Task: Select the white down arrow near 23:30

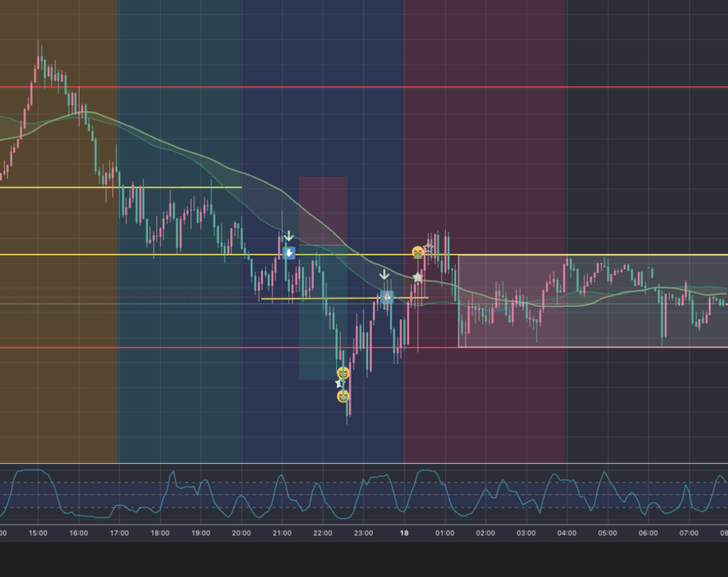Action: click(x=384, y=275)
